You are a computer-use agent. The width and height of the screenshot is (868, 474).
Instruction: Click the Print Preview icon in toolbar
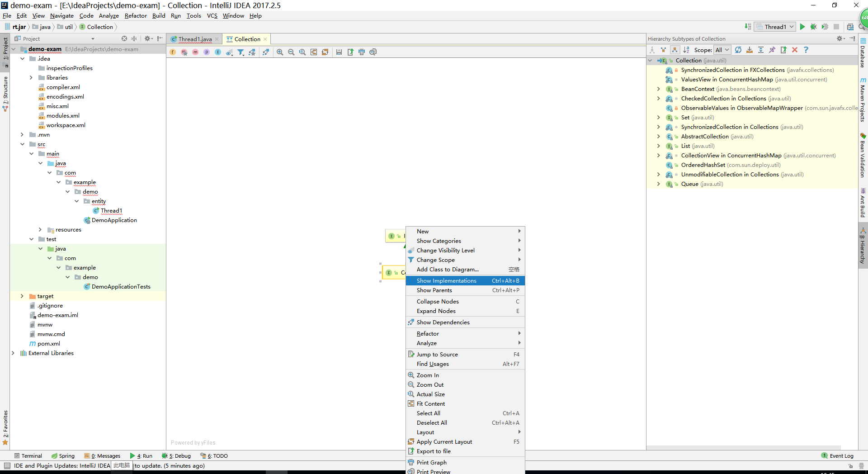click(x=373, y=52)
